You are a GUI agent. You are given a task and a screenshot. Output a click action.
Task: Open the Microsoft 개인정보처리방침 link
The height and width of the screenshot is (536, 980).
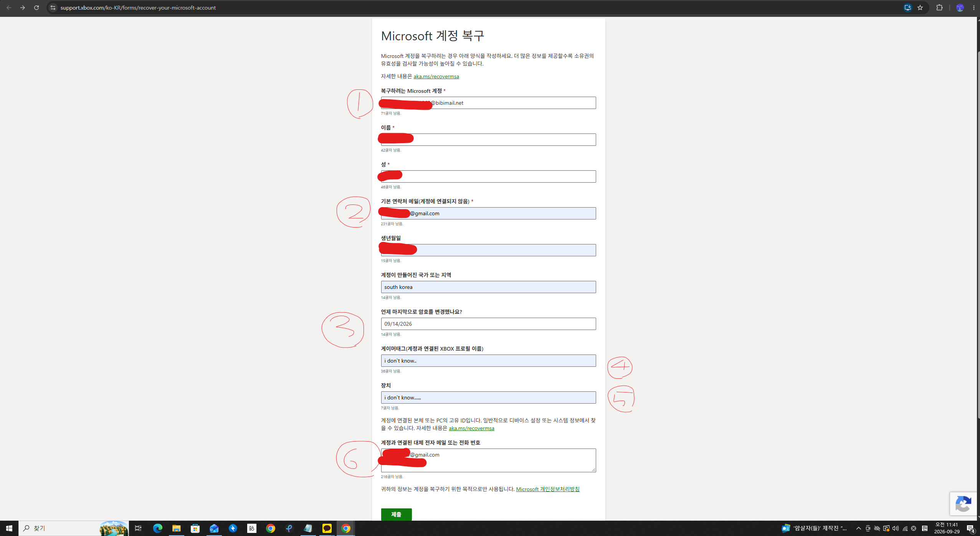pos(548,489)
